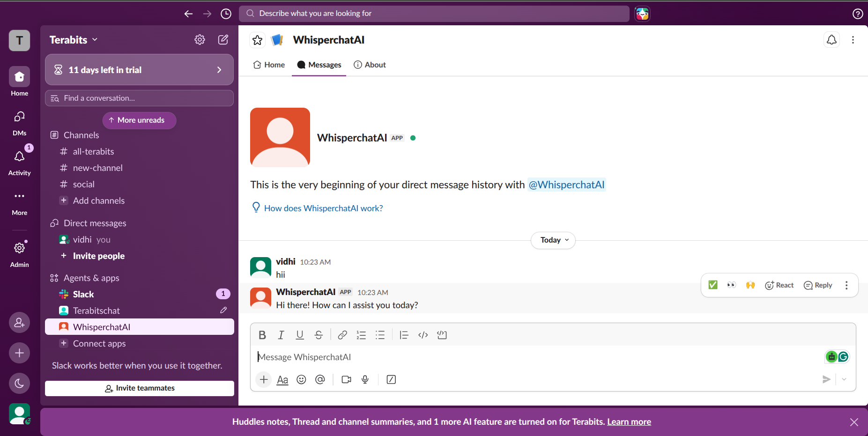Image resolution: width=868 pixels, height=436 pixels.
Task: Open workspace preferences gear icon
Action: [200, 40]
